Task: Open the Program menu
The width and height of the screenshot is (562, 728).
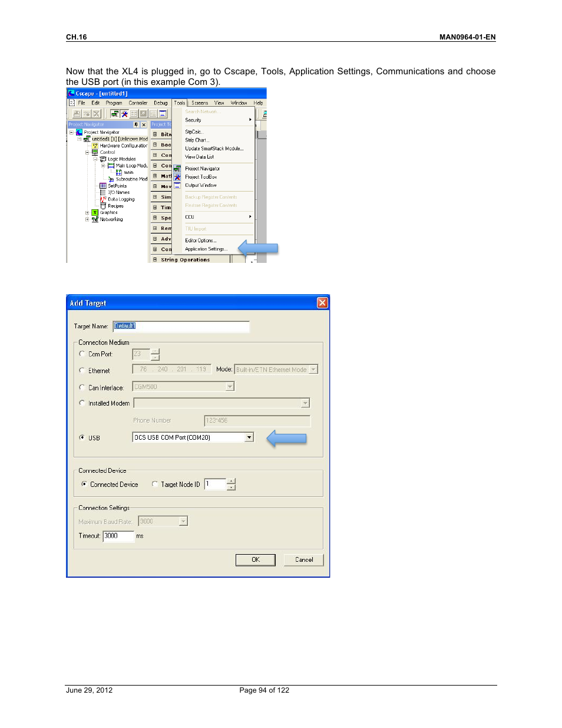Action: [114, 103]
